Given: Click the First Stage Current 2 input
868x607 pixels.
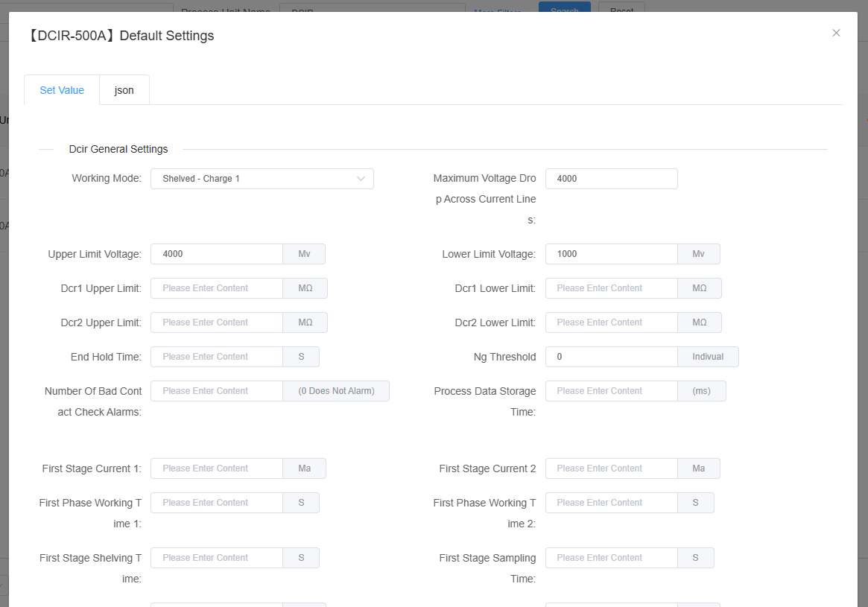Looking at the screenshot, I should [611, 468].
